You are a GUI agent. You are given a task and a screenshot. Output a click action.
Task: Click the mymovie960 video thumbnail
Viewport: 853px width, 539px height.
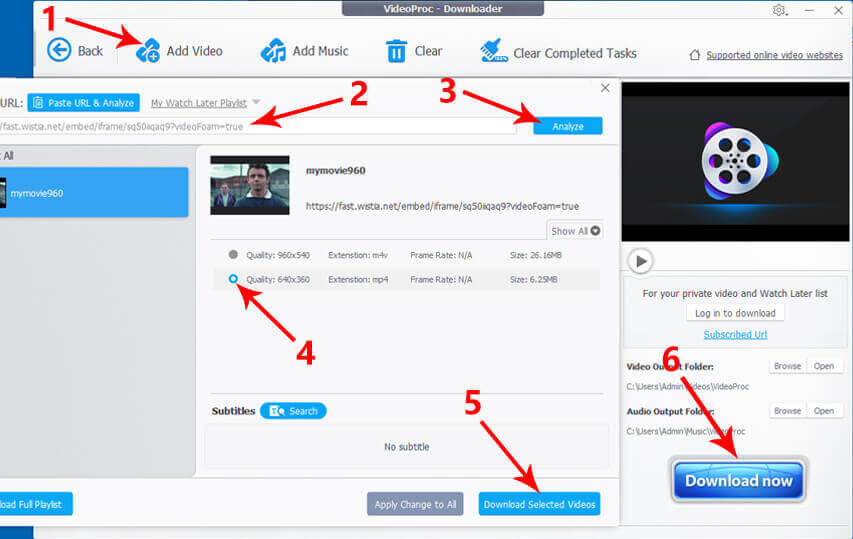(250, 185)
